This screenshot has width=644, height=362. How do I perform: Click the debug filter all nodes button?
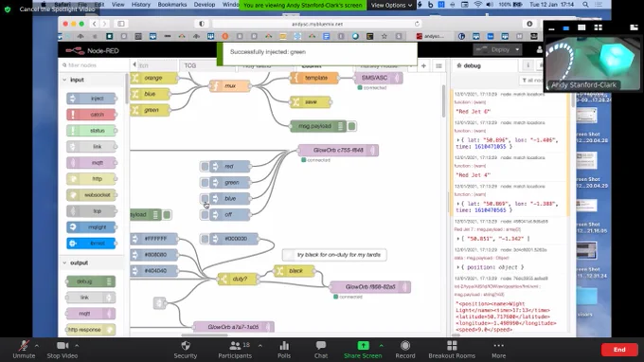pyautogui.click(x=531, y=81)
